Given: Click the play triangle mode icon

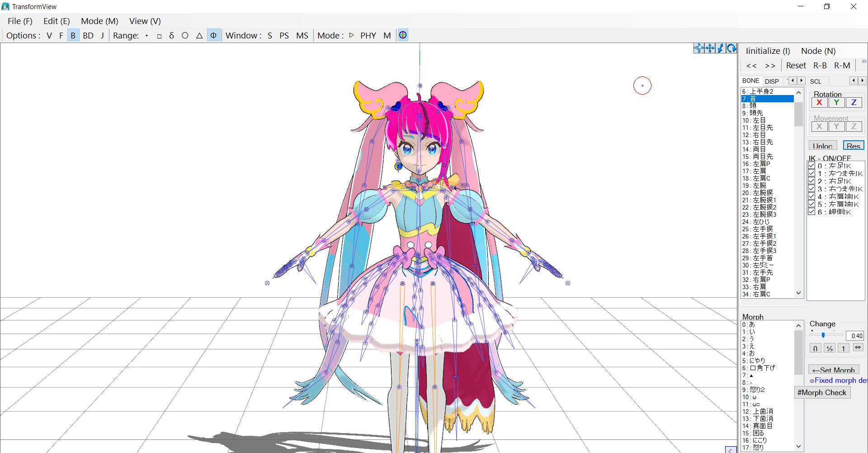Looking at the screenshot, I should click(x=352, y=35).
